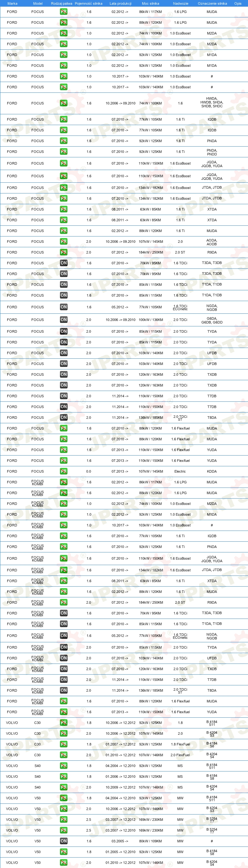248x868 pixels.
Task: Select petrol icon in Focus AODA, AODB row
Action: (63, 242)
